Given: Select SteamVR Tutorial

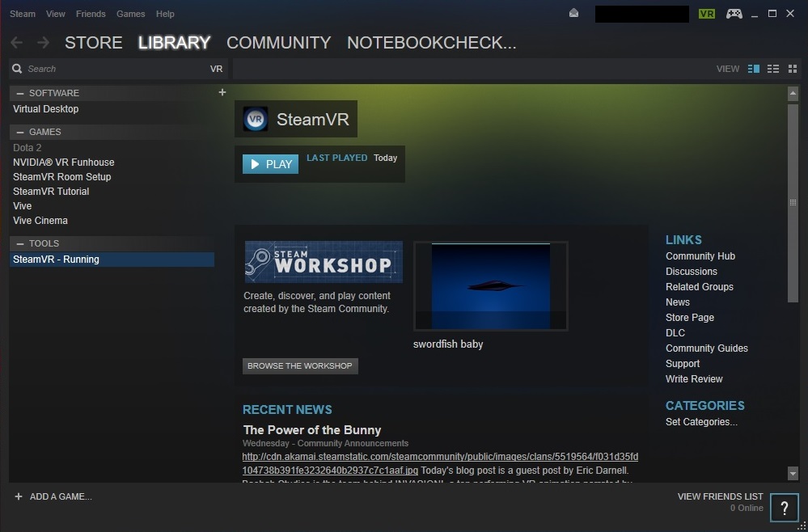Looking at the screenshot, I should point(51,191).
